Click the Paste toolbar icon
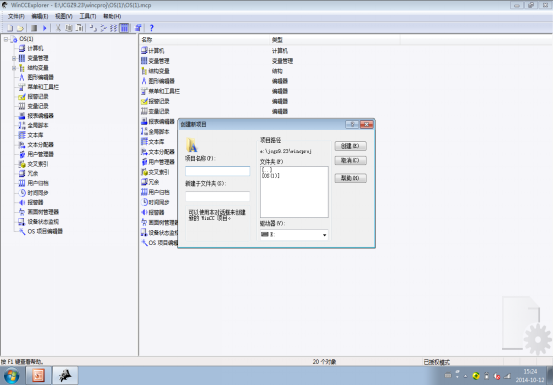This screenshot has width=554, height=385. 80,28
